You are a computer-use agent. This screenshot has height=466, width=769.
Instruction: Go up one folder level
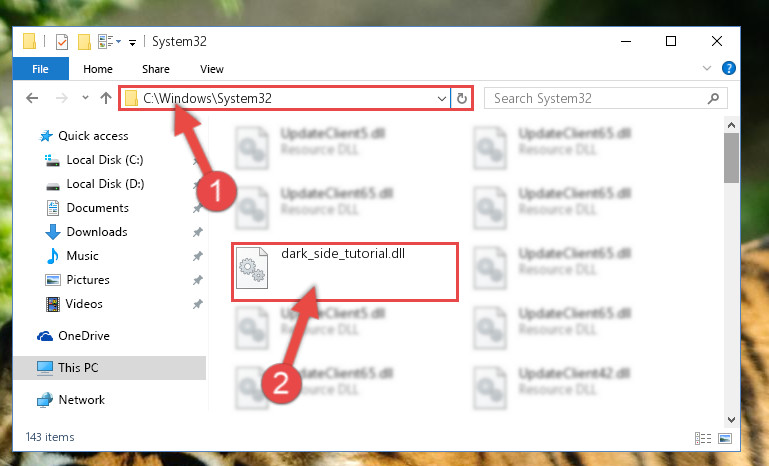106,98
